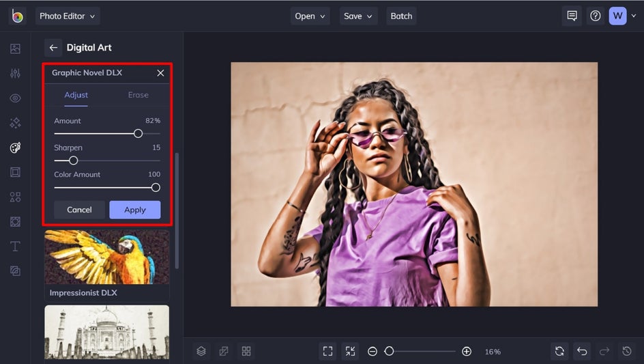Redo the last action
The height and width of the screenshot is (364, 644).
pos(604,351)
